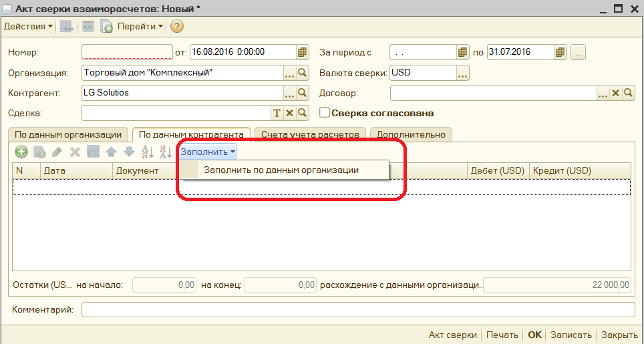
Task: Open the Счета учета расчетов tab
Action: click(x=310, y=135)
